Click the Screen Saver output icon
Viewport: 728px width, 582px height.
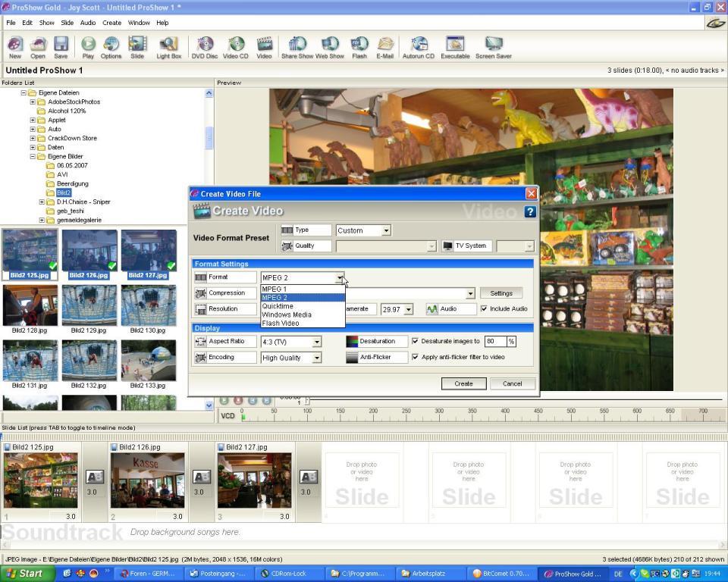tap(493, 46)
